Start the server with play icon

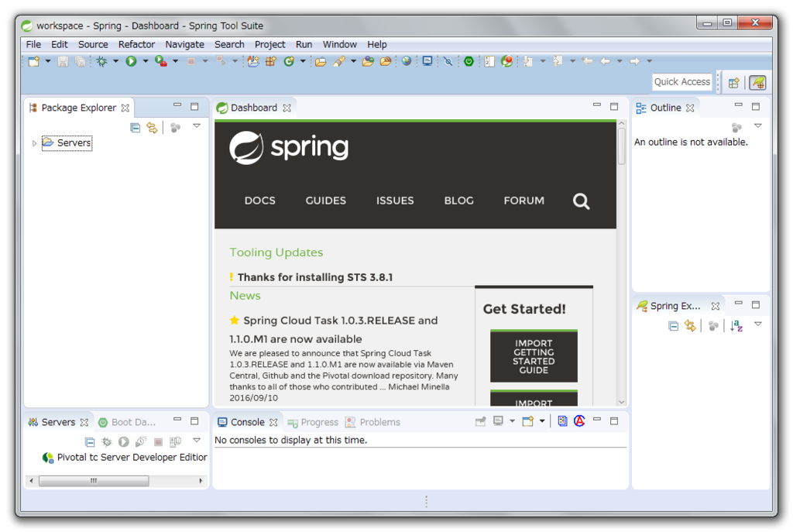123,442
